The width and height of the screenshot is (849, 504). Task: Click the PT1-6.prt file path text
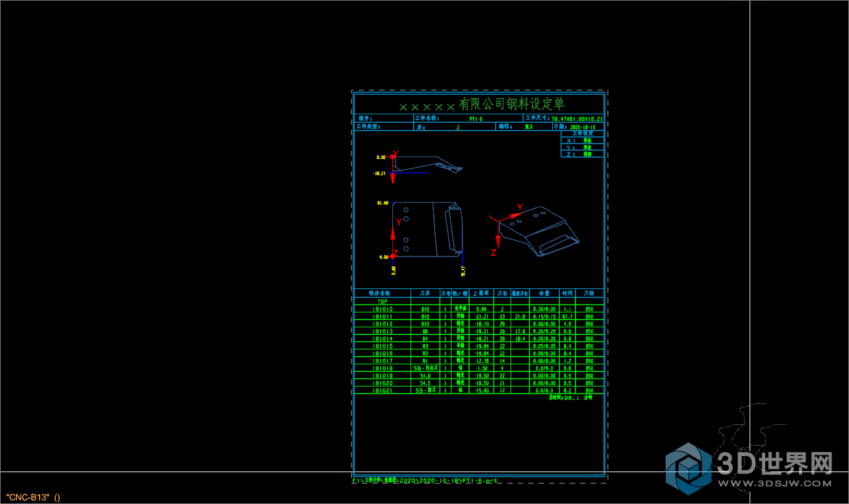(425, 481)
